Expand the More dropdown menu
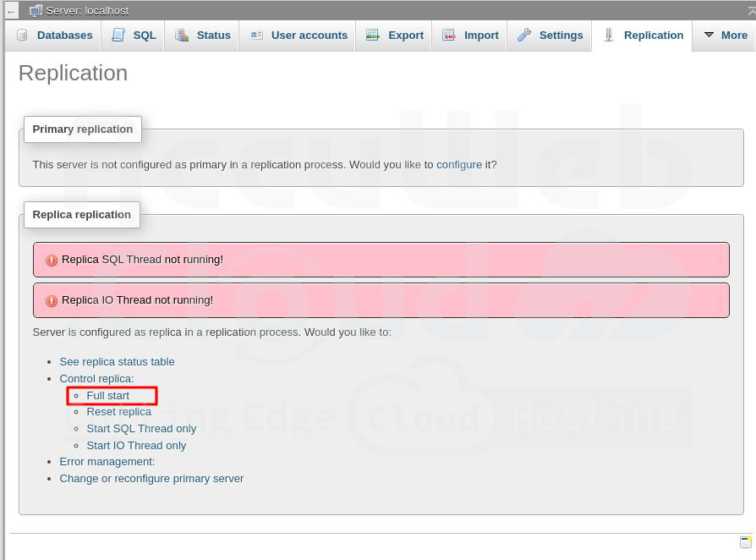This screenshot has width=756, height=560. tap(725, 36)
